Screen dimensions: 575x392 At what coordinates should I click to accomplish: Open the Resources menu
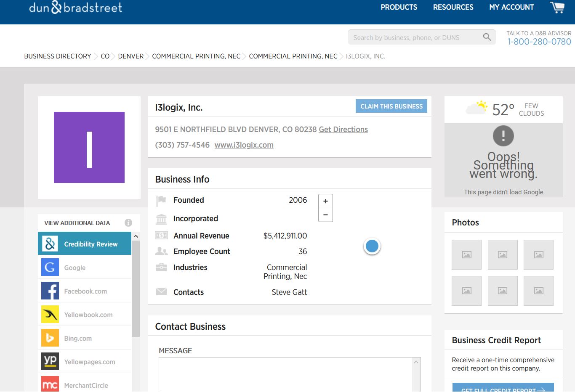tap(453, 7)
